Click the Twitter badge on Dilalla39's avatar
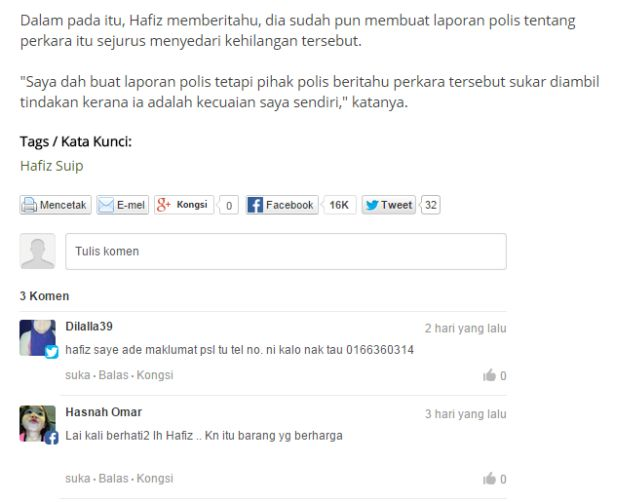Image resolution: width=620 pixels, height=502 pixels. (51, 351)
